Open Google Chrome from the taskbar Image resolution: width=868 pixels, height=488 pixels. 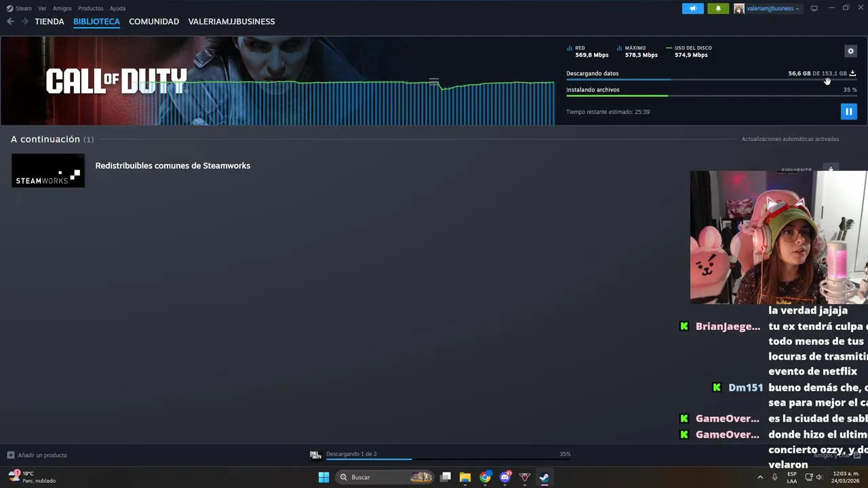[x=485, y=477]
